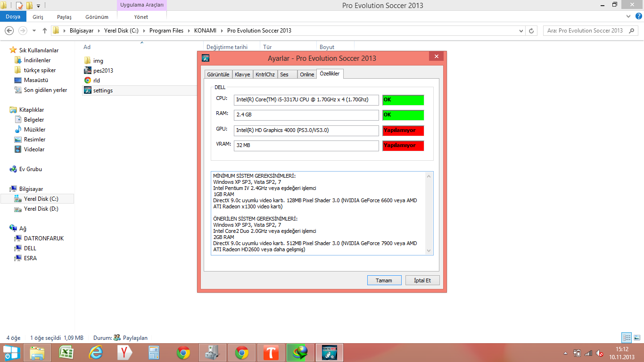644x362 pixels.
Task: Click green OK status beside CPU
Action: 403,100
